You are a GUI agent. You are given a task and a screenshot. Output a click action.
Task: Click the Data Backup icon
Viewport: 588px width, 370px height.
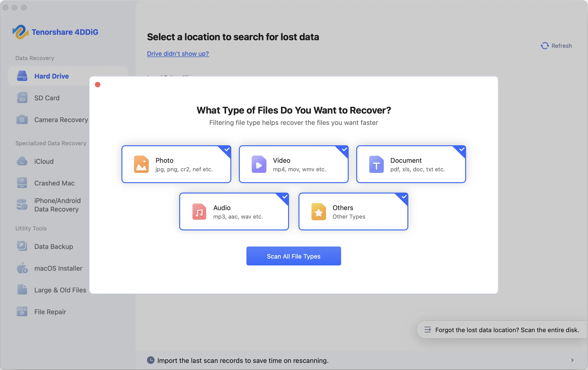coord(22,246)
